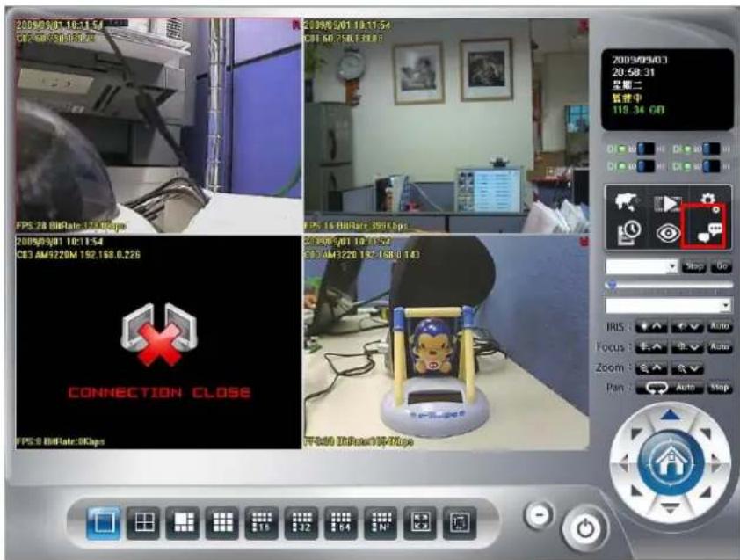Click the IRIS open up button
The height and width of the screenshot is (560, 740).
[x=651, y=327]
